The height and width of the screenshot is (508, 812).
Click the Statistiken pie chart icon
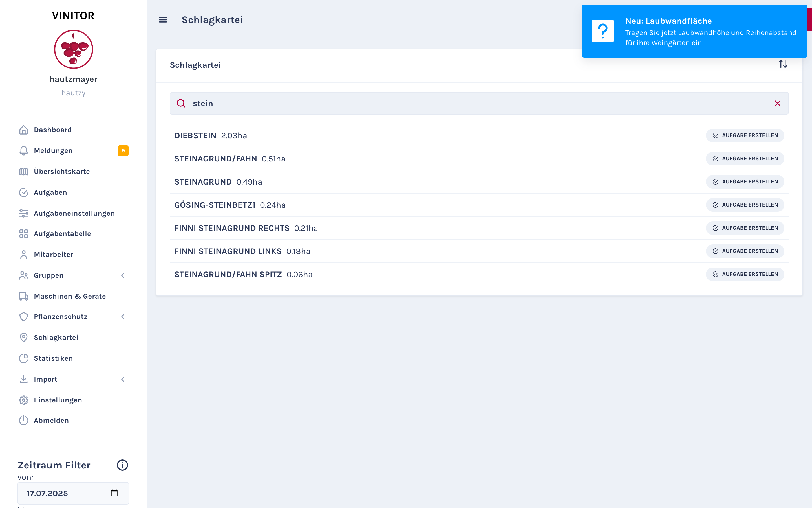pos(23,358)
